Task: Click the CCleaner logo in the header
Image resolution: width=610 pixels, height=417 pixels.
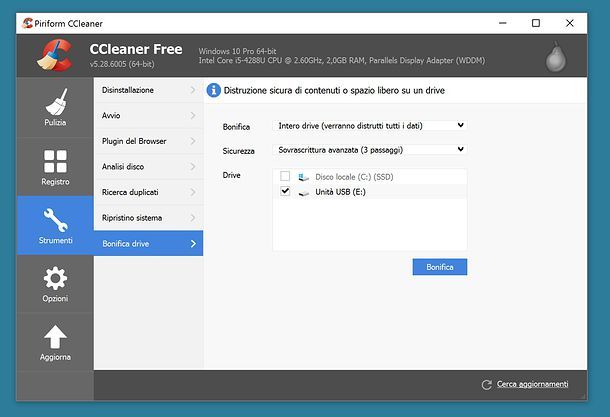Action: click(x=55, y=56)
